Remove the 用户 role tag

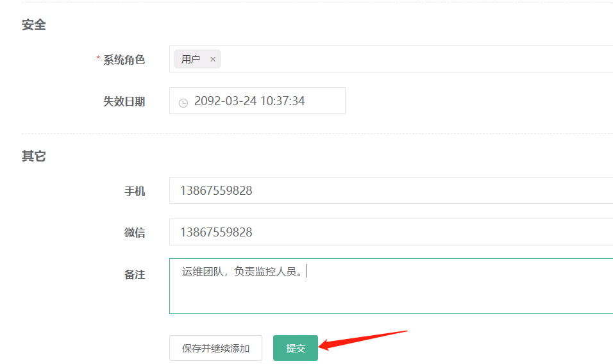[213, 60]
